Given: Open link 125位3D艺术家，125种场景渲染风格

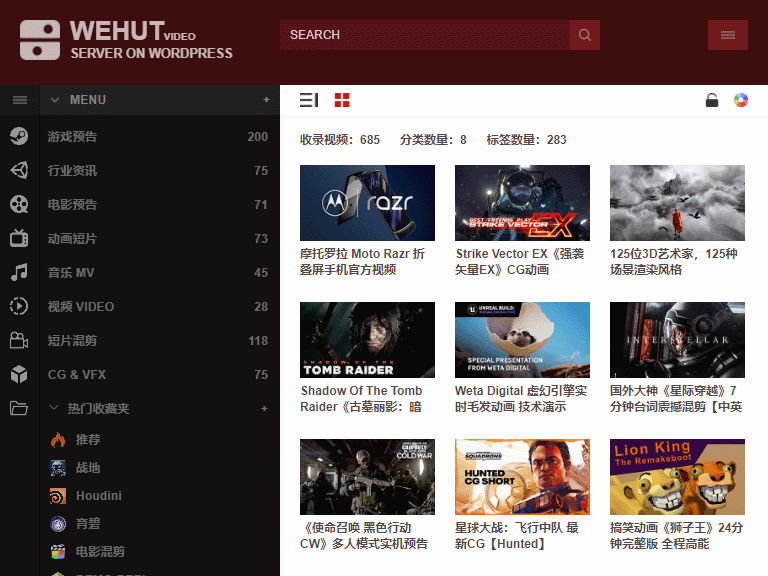Looking at the screenshot, I should coord(673,262).
